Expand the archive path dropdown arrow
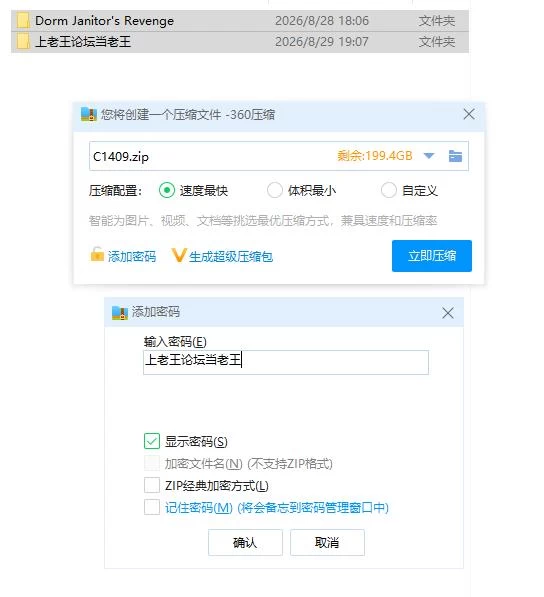 click(x=429, y=156)
